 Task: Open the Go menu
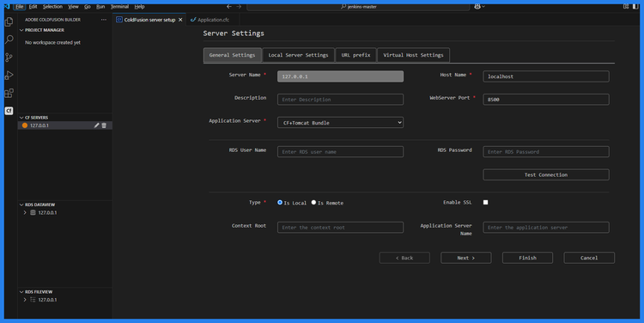[x=87, y=7]
